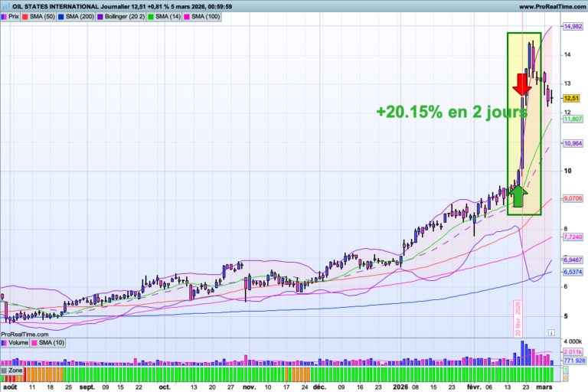Image resolution: width=588 pixels, height=392 pixels.
Task: Click the Prix legend icon
Action: (5, 16)
